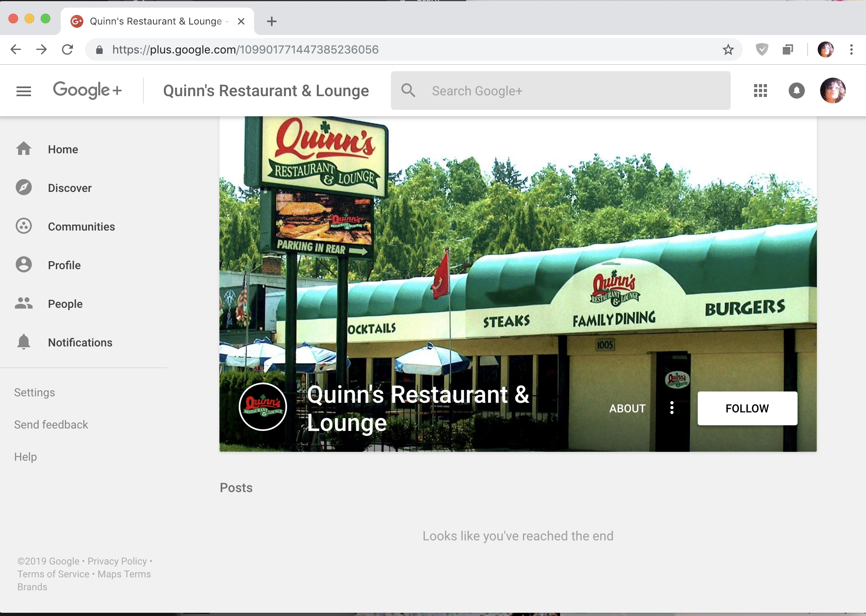Viewport: 866px width, 616px height.
Task: Click the Posts section heading
Action: (236, 488)
